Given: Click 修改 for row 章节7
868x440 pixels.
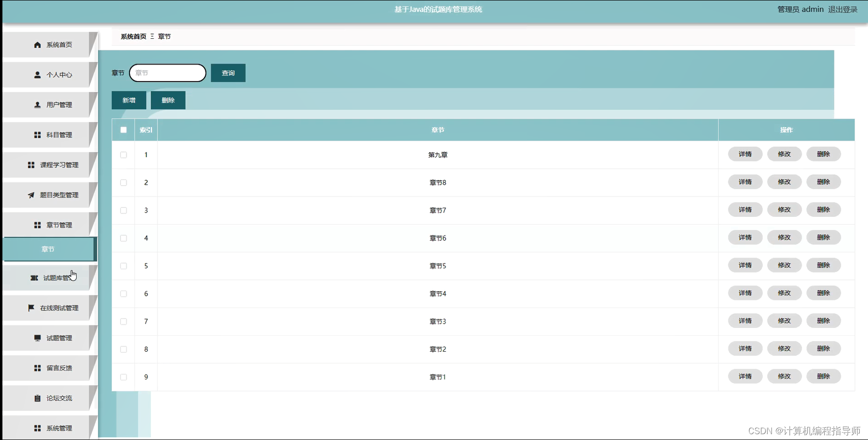Looking at the screenshot, I should click(784, 210).
